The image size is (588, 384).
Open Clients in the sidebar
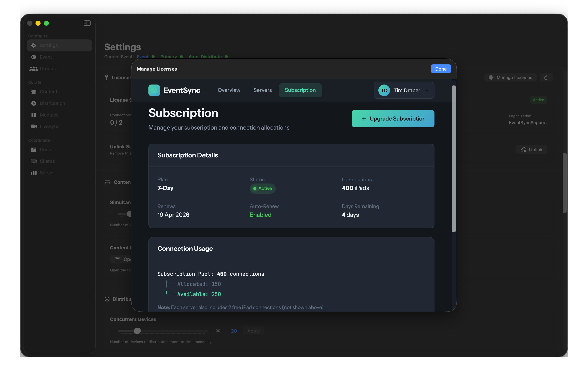click(x=59, y=161)
